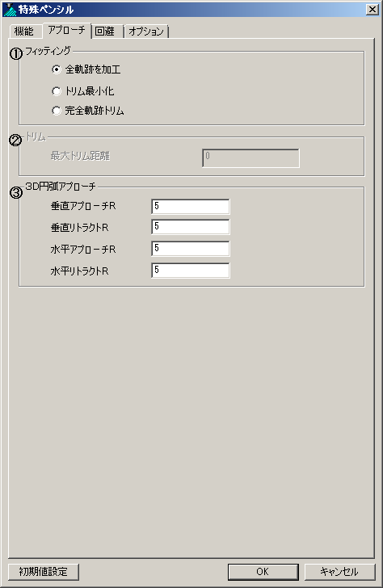Switch to the 機能 tab
Viewport: 383px width, 588px height.
pyautogui.click(x=24, y=31)
